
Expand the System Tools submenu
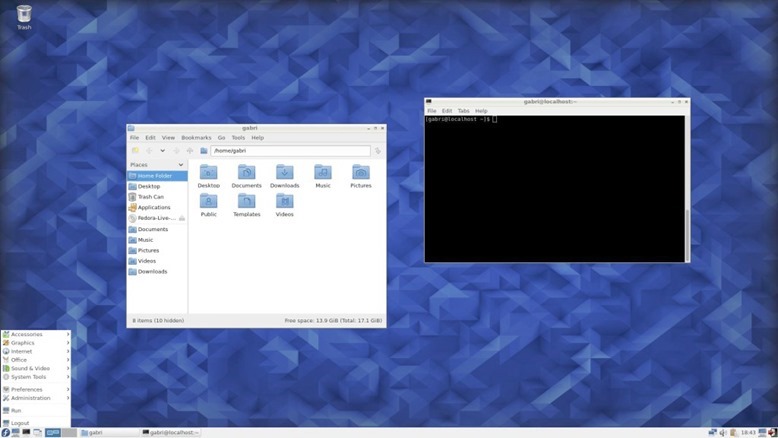coord(36,377)
